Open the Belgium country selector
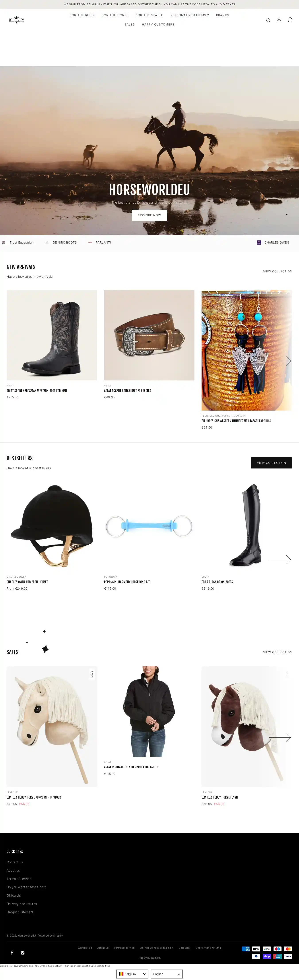The image size is (299, 980). click(132, 974)
